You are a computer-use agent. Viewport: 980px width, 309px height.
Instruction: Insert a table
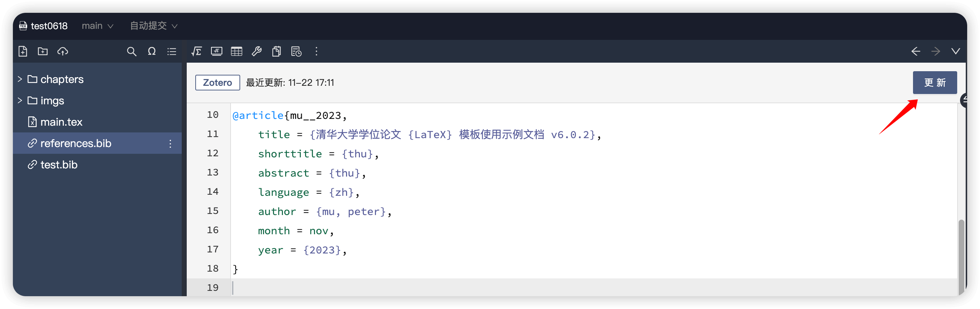[236, 51]
